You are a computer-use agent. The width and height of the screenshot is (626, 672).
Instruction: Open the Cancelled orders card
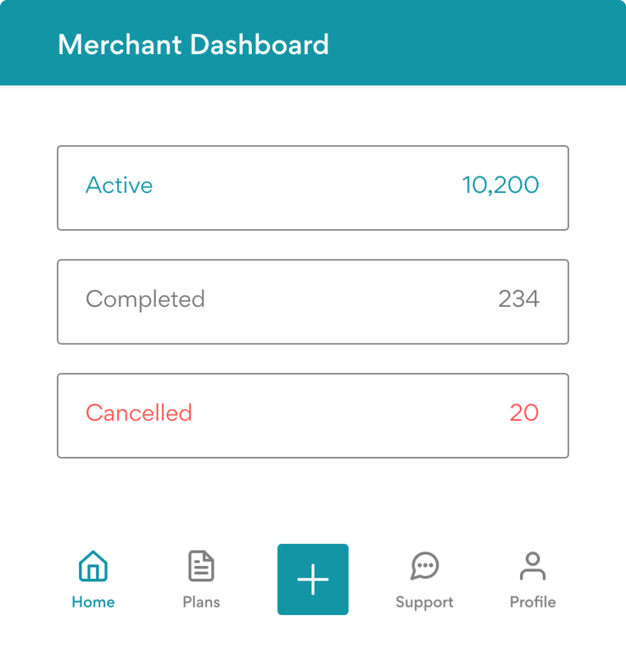click(312, 416)
